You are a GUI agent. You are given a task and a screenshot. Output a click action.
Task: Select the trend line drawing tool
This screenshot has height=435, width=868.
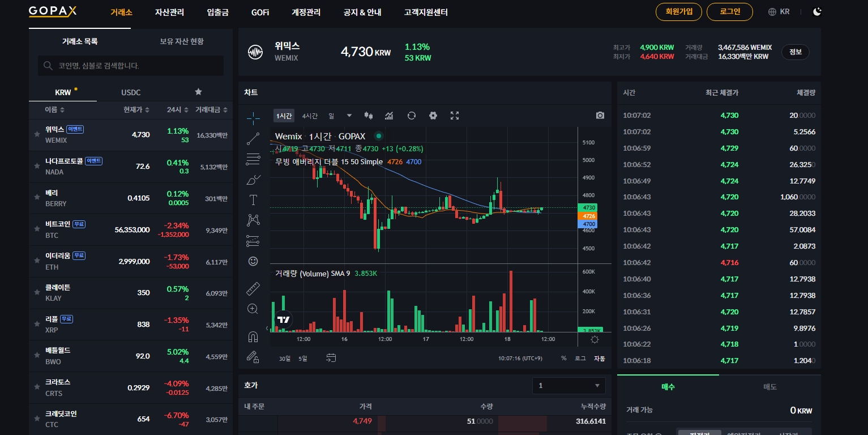253,138
